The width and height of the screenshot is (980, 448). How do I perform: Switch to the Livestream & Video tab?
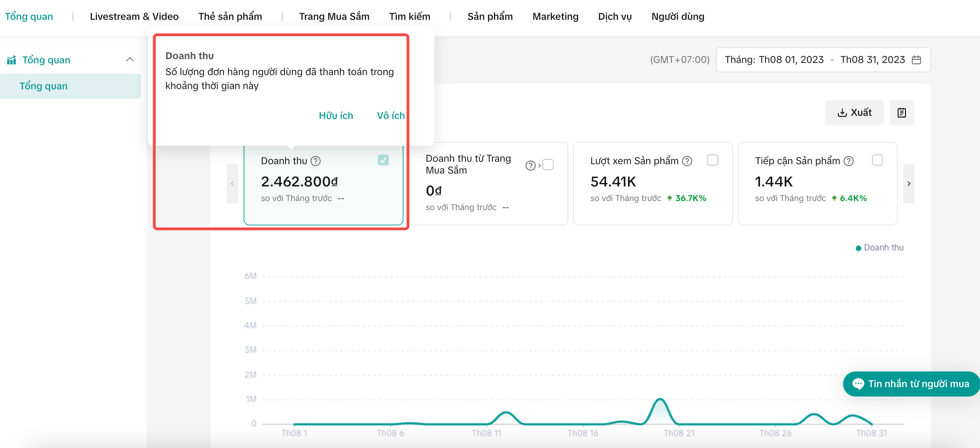134,16
